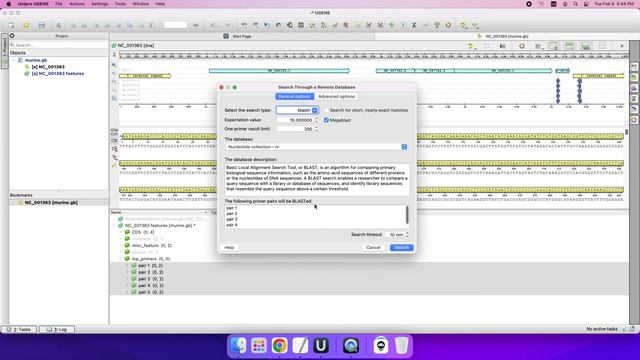Click the NC_001363 sequence object icon
Viewport: 640px width, 360px height.
pos(27,67)
